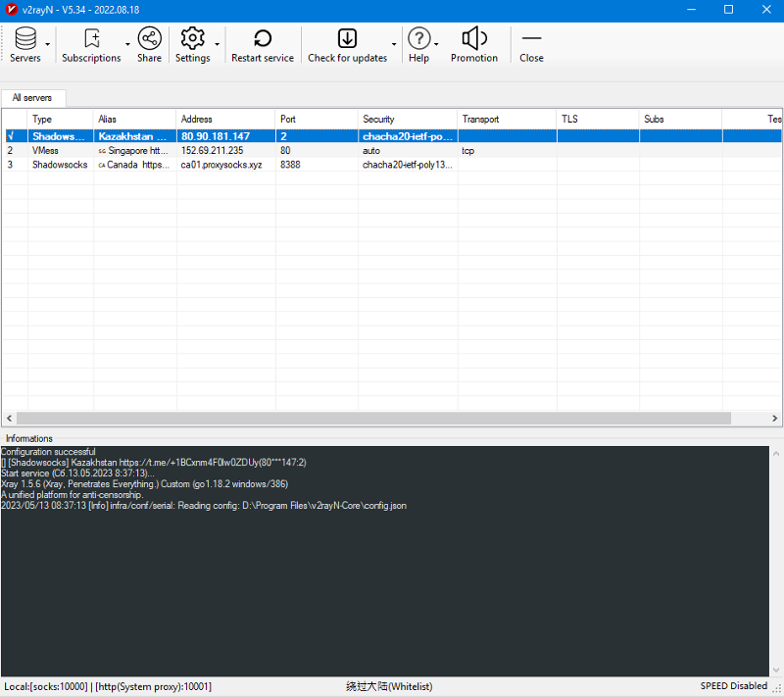Click the Close toolbar icon

tap(531, 38)
